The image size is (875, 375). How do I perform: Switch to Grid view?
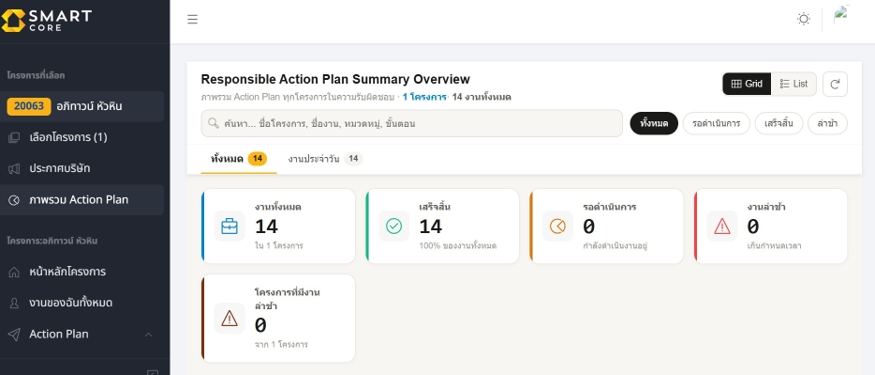[x=747, y=84]
